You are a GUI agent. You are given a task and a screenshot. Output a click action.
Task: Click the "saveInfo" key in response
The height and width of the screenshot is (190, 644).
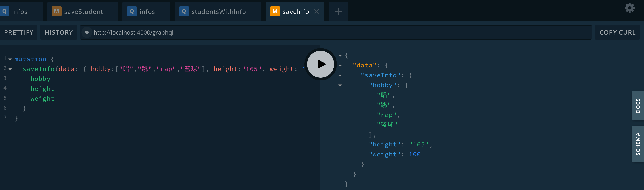381,75
